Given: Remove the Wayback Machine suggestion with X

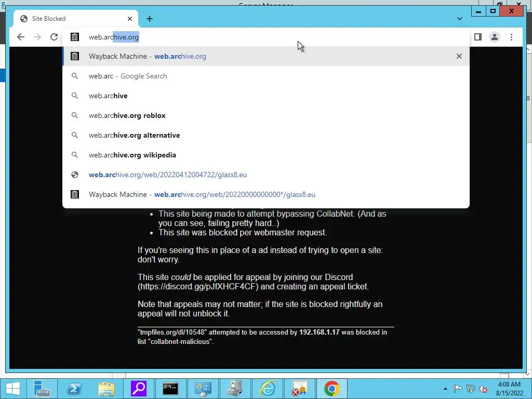Looking at the screenshot, I should pyautogui.click(x=459, y=56).
